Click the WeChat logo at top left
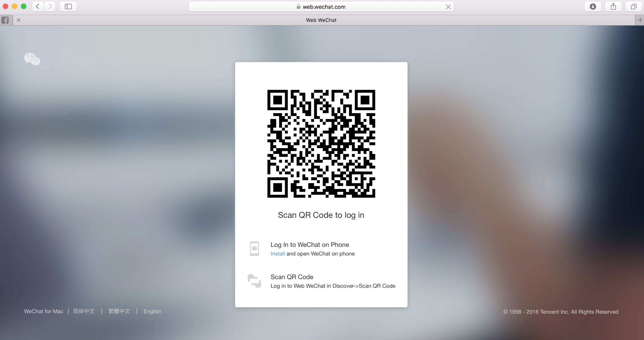Screen dimensions: 644x340 tap(32, 59)
